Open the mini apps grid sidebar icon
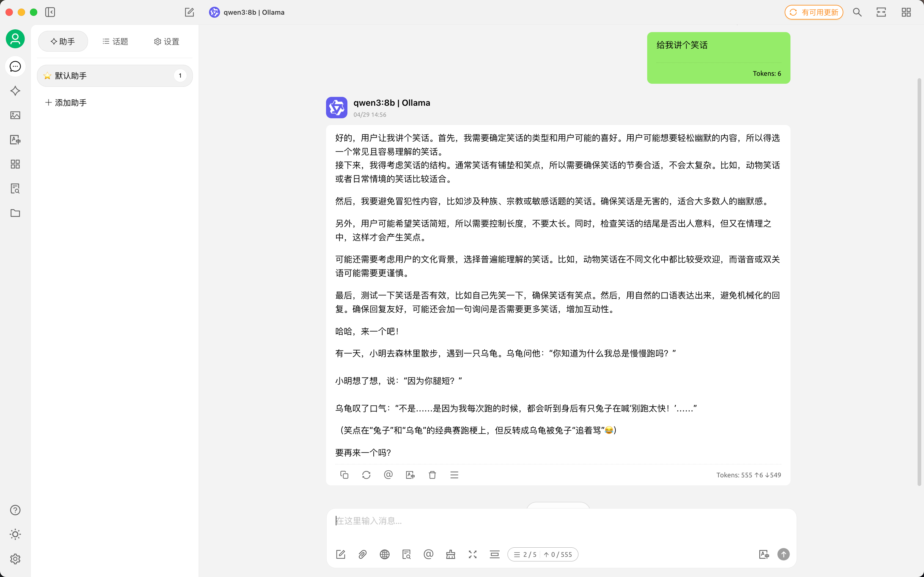The image size is (924, 577). point(15,164)
